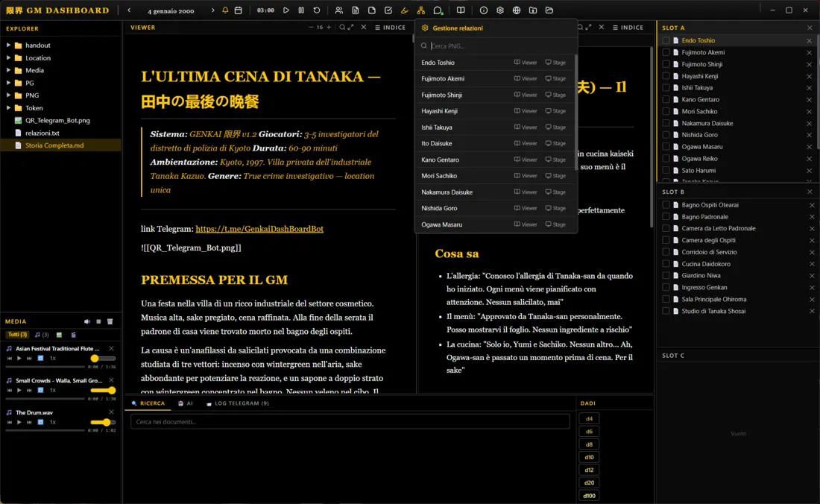The width and height of the screenshot is (820, 504).
Task: Open the settings gear in the toolbar
Action: (500, 10)
